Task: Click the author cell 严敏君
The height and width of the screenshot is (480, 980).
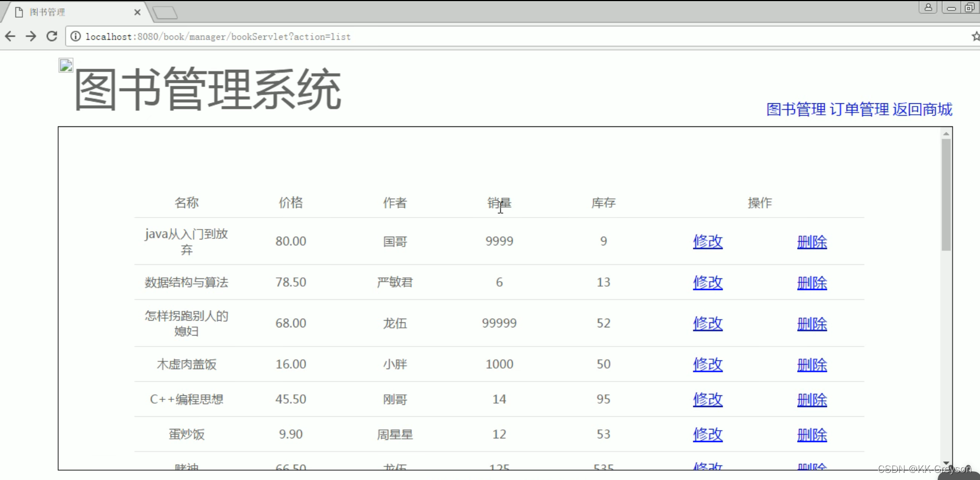Action: point(395,282)
